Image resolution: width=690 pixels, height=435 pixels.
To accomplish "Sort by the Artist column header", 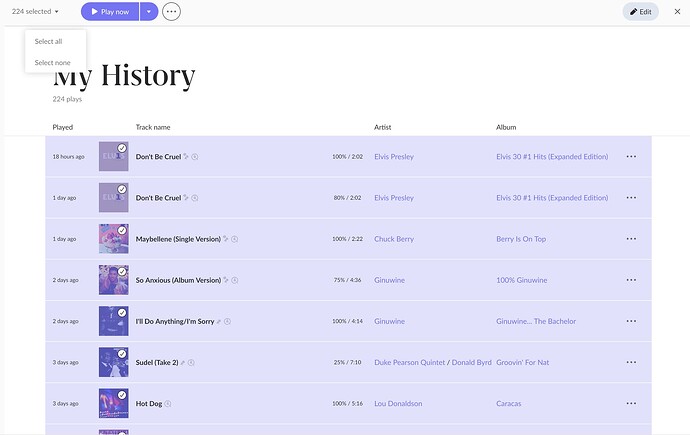I will point(382,127).
